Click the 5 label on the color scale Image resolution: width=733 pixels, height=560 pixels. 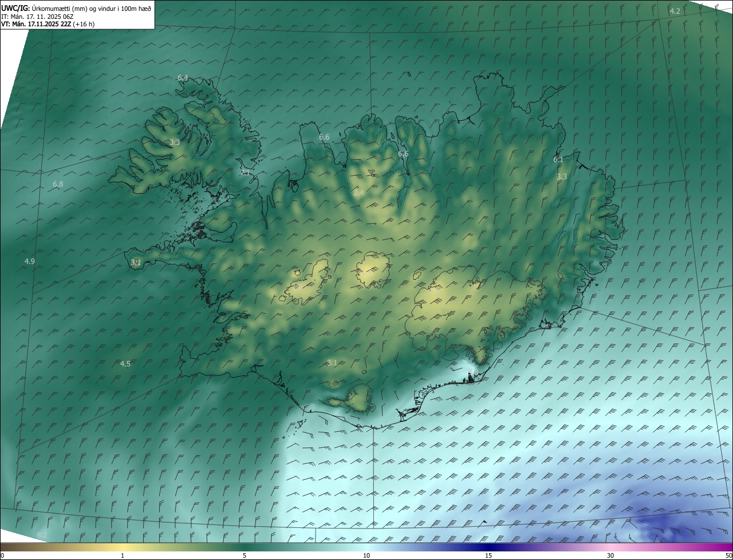[245, 555]
